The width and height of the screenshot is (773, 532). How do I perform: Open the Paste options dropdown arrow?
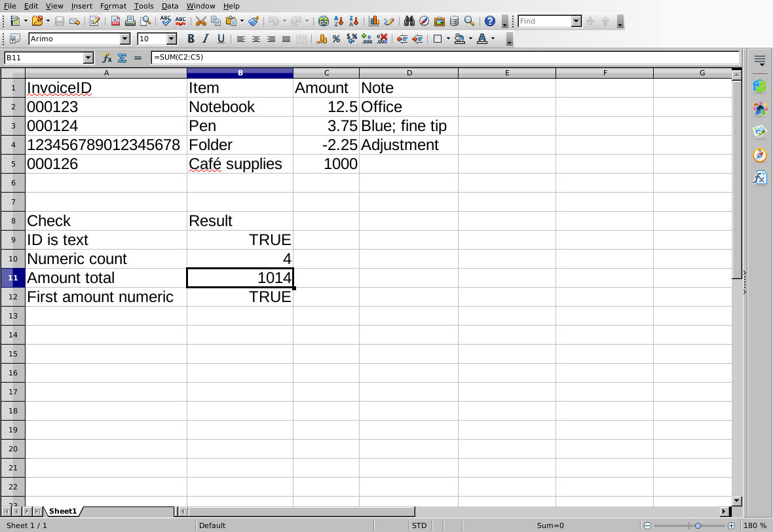(x=242, y=21)
